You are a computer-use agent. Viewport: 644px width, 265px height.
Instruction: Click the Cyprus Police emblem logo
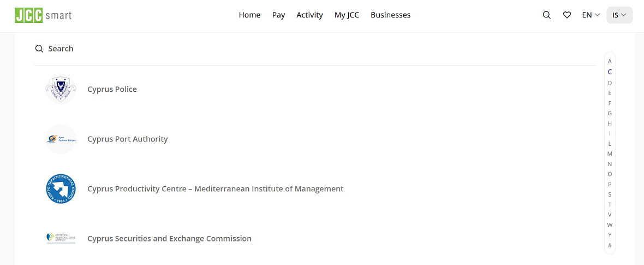pyautogui.click(x=61, y=89)
